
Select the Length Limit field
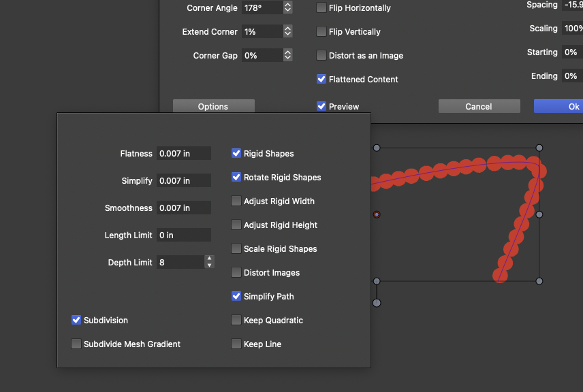point(183,235)
